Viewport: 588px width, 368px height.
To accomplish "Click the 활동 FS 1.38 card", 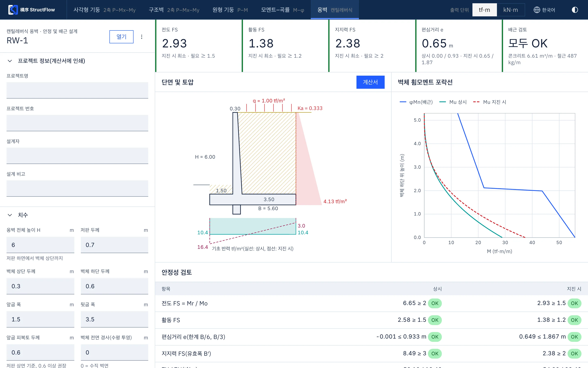I will [x=285, y=46].
